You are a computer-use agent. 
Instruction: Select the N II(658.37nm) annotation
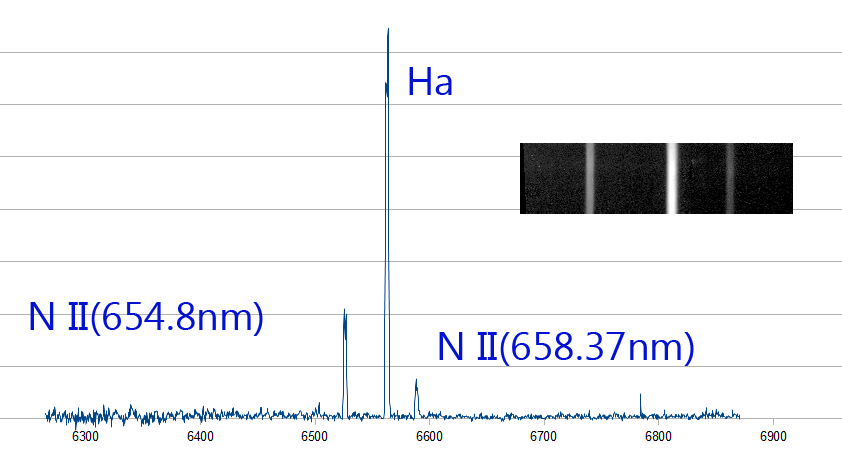pos(566,347)
